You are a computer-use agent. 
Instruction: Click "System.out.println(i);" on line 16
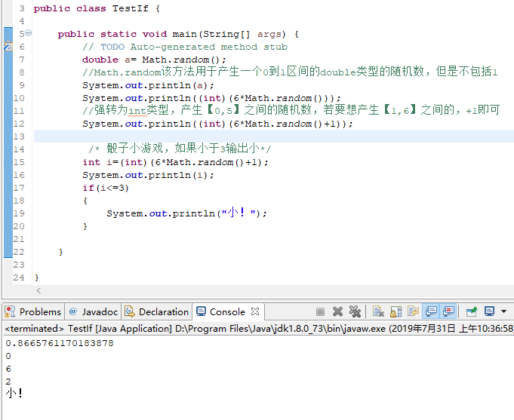click(148, 175)
